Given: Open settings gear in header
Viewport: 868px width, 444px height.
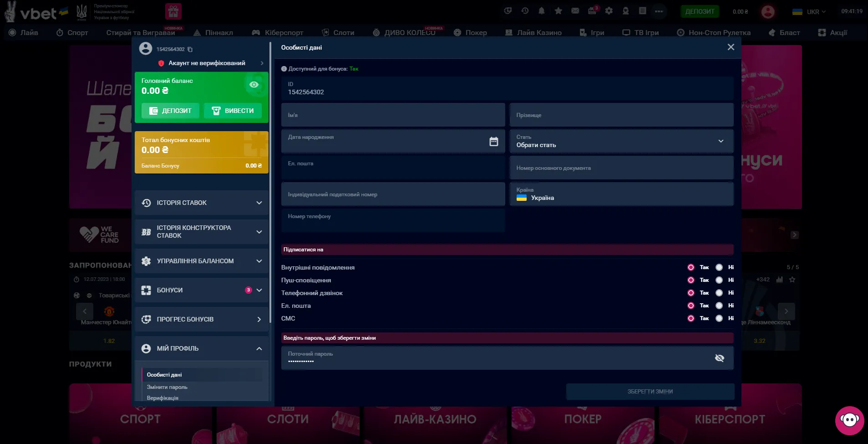Looking at the screenshot, I should 609,11.
